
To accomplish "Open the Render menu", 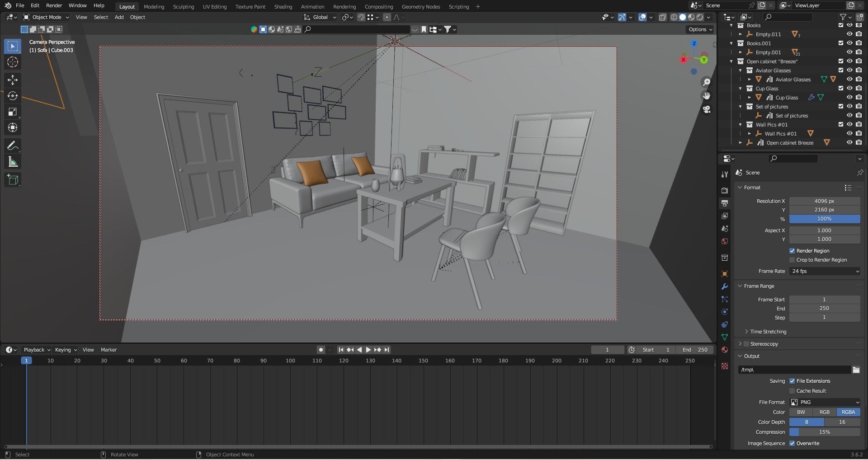I will click(x=54, y=5).
